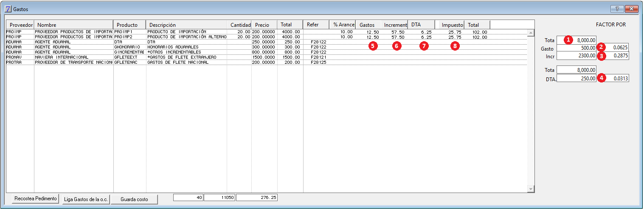Click the Refer column header
Image resolution: width=644 pixels, height=210 pixels.
click(x=316, y=25)
